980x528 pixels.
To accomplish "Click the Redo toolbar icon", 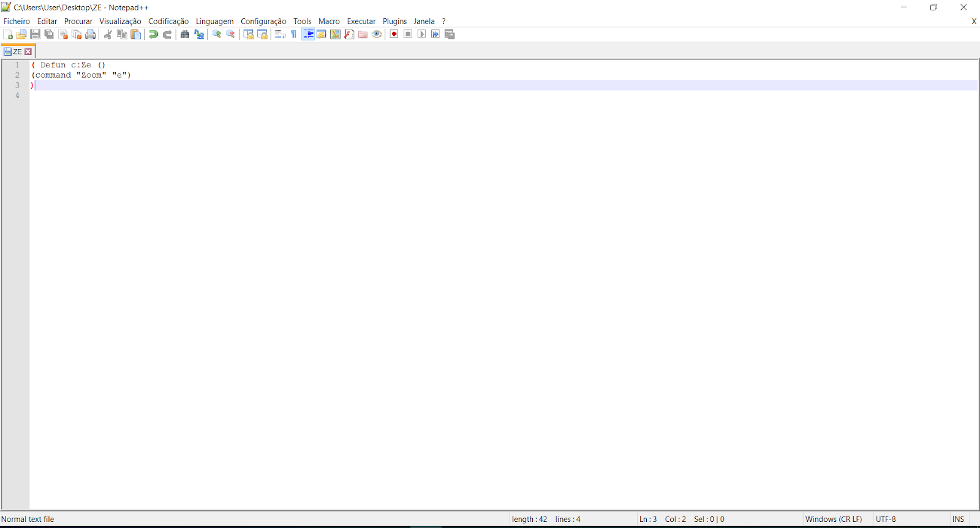I will 167,34.
